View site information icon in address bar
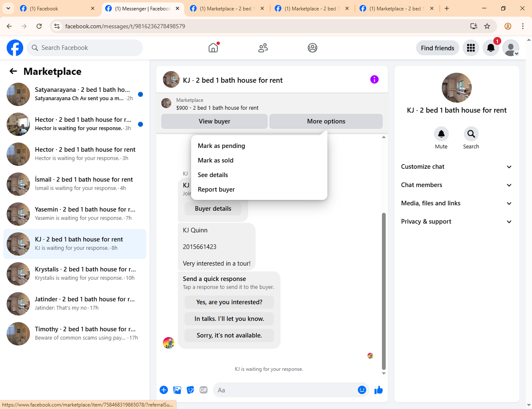 [x=57, y=26]
